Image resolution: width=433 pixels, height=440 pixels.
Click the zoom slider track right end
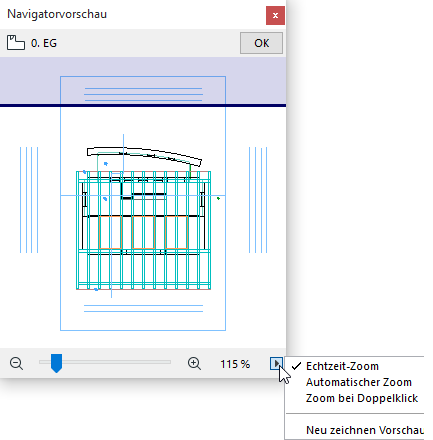pyautogui.click(x=168, y=362)
